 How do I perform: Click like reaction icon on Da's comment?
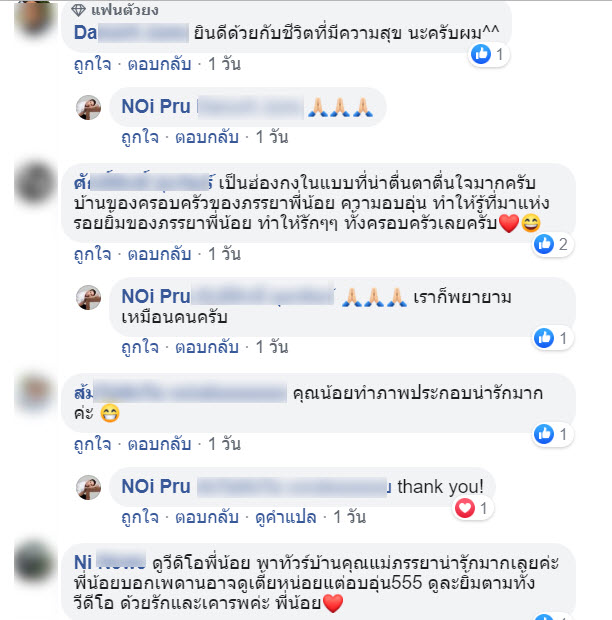pos(481,54)
